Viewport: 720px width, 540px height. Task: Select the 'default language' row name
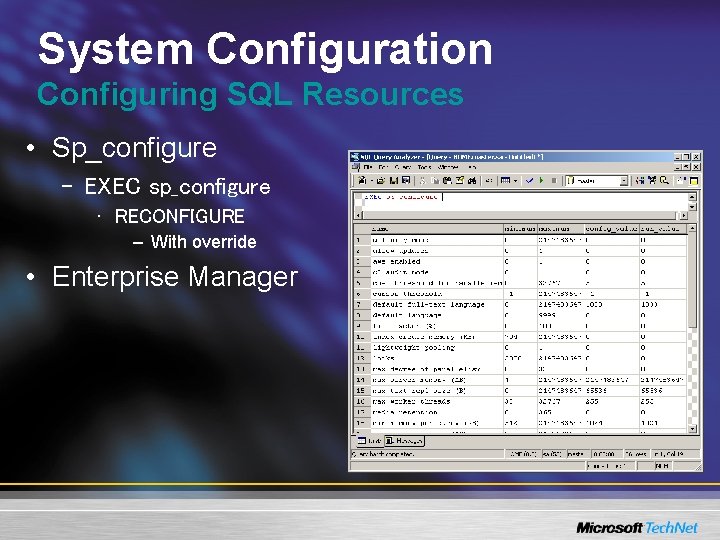click(x=407, y=315)
